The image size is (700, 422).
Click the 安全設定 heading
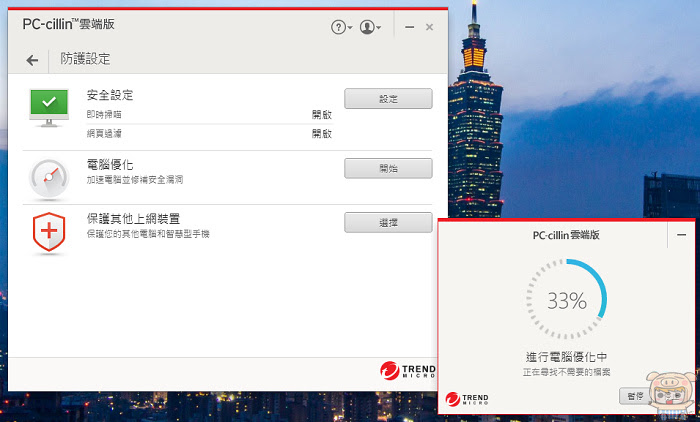tap(110, 95)
